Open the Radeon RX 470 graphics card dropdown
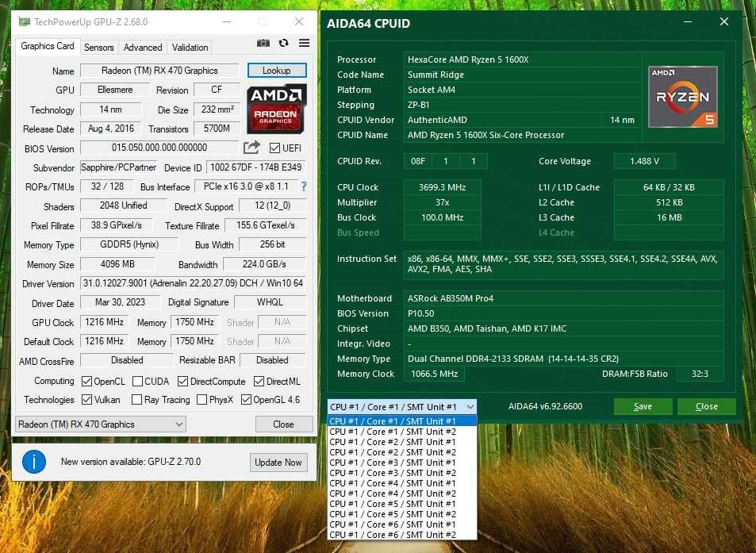This screenshot has height=553, width=756. (101, 424)
